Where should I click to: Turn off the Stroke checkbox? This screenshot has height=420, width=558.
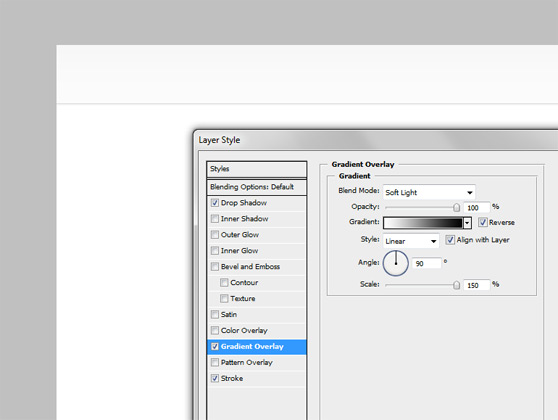(x=215, y=378)
